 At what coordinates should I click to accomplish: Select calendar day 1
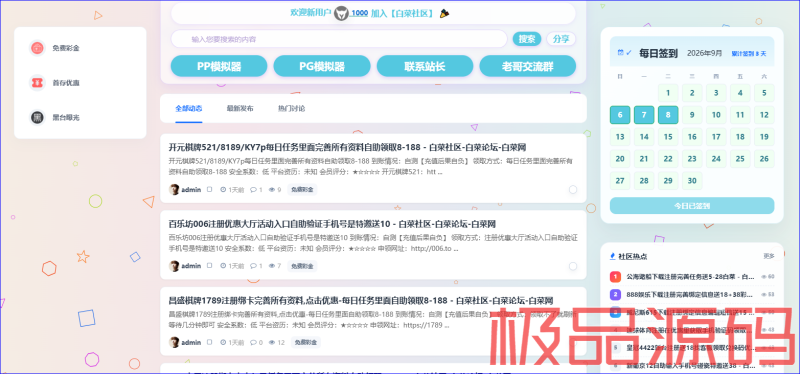(x=668, y=93)
